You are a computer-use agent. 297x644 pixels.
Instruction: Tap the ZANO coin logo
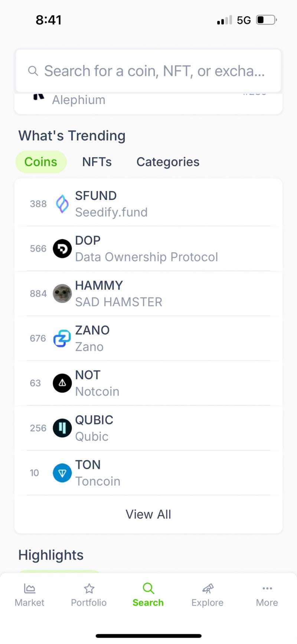62,338
